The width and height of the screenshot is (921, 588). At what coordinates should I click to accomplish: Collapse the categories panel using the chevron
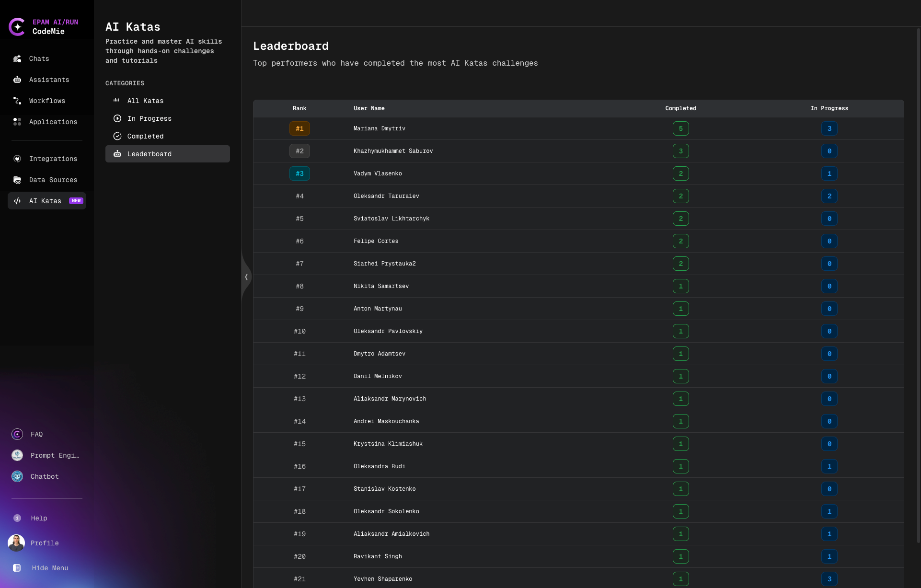(246, 277)
